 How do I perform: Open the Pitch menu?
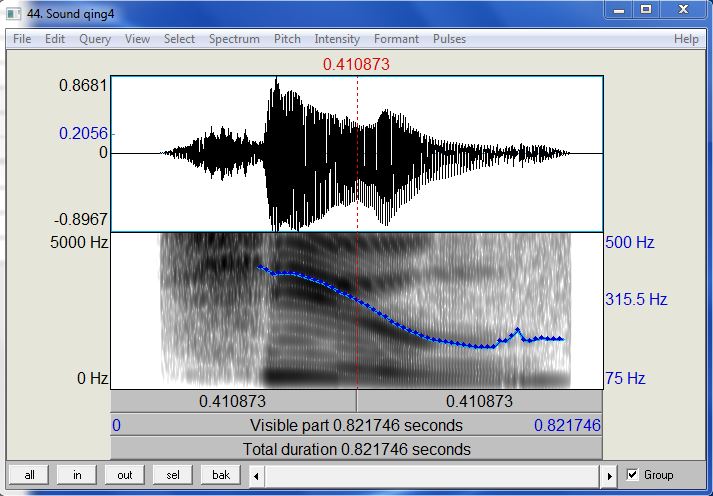(287, 39)
